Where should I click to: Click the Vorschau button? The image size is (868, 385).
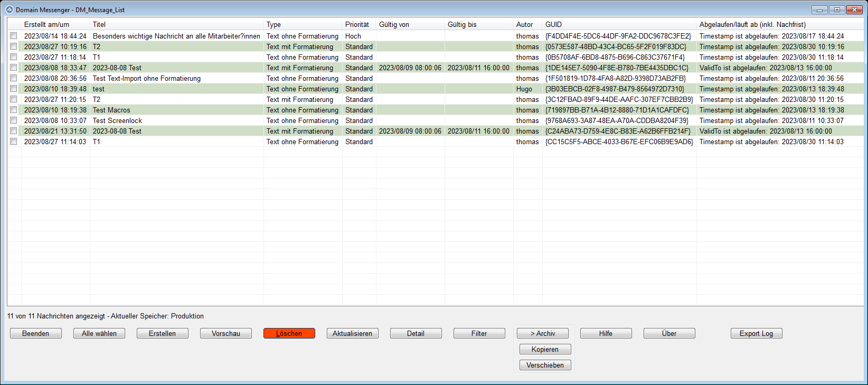click(226, 333)
